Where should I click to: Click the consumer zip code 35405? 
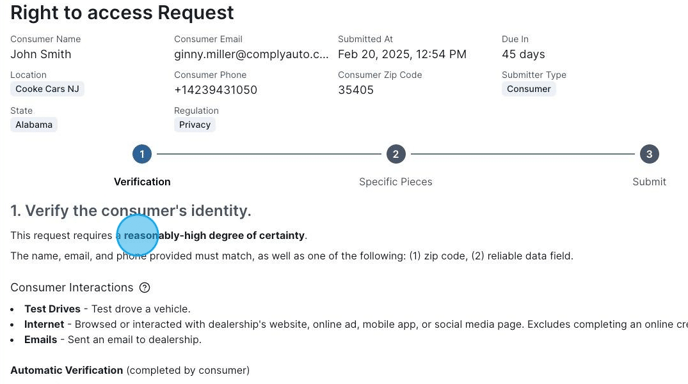[356, 90]
